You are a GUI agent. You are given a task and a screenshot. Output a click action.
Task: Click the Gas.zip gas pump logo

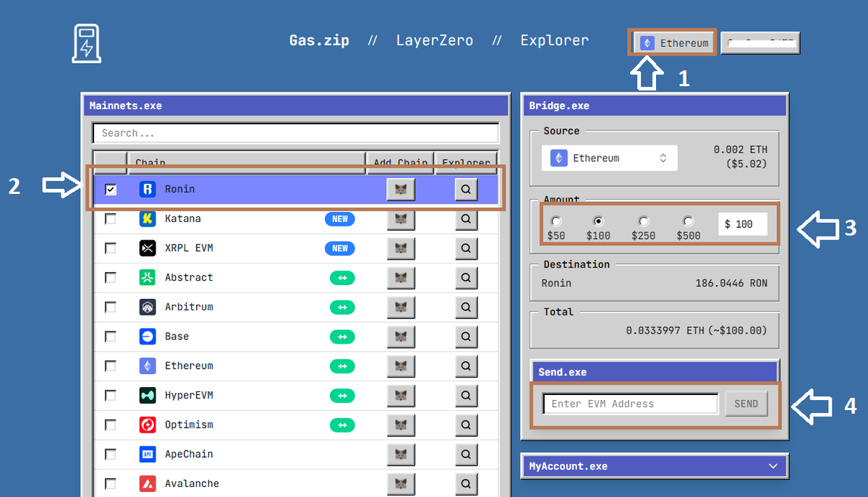(86, 43)
